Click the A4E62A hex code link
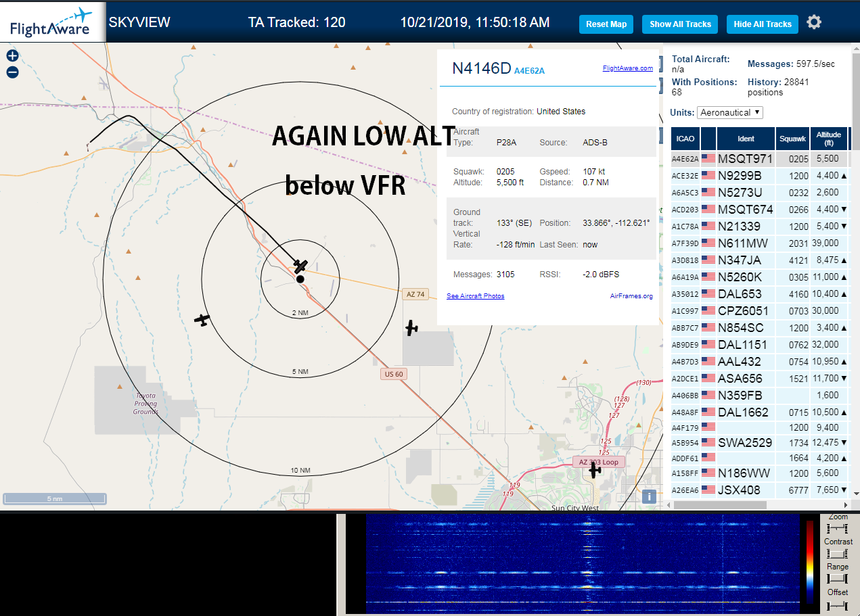Viewport: 860px width, 616px height. tap(529, 70)
